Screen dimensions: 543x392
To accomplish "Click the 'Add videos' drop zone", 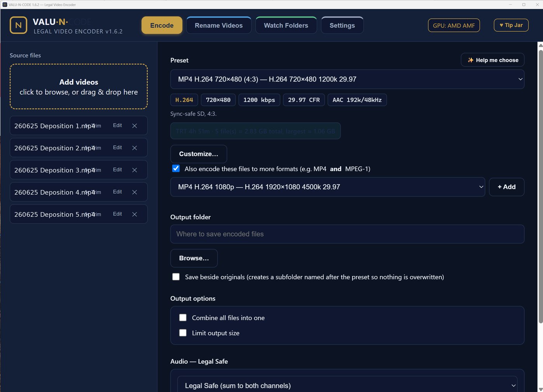I will tap(79, 87).
